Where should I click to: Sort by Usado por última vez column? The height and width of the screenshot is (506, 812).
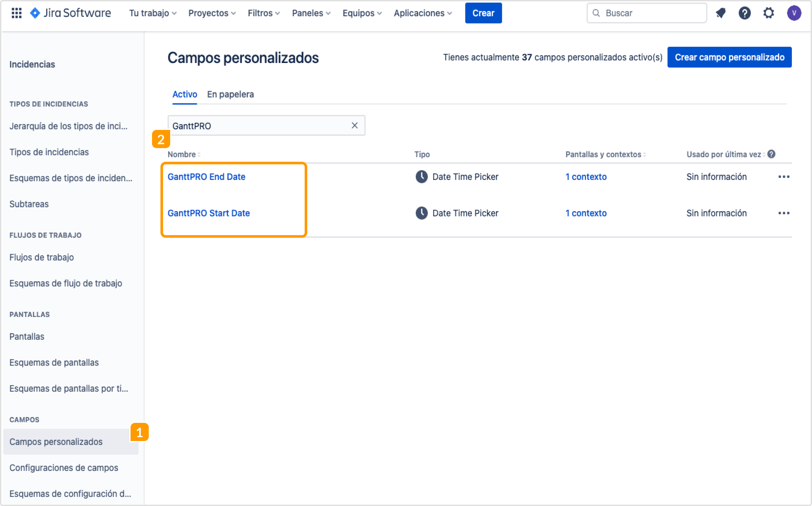pyautogui.click(x=726, y=155)
